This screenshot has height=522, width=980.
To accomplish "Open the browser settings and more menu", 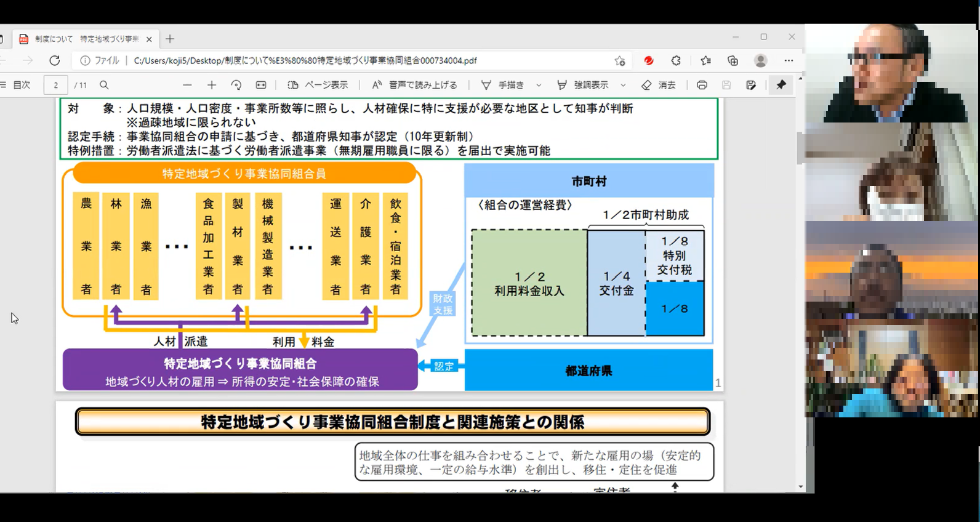I will pyautogui.click(x=789, y=60).
